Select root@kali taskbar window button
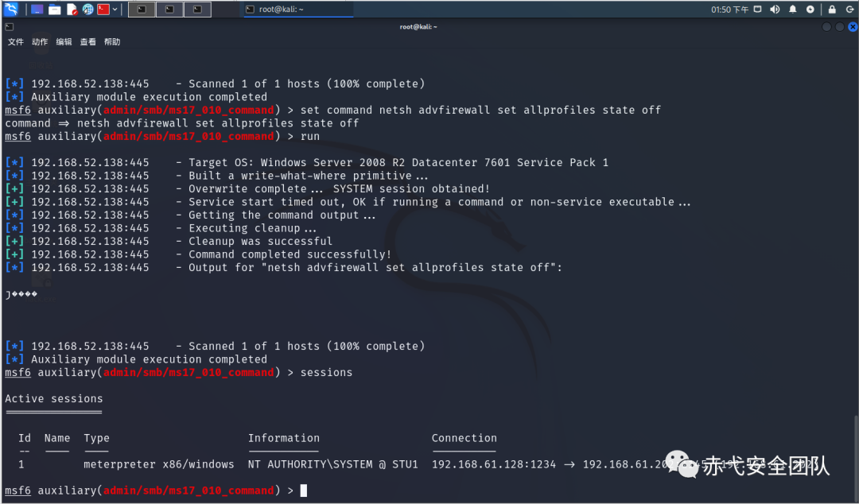859x504 pixels. [298, 10]
